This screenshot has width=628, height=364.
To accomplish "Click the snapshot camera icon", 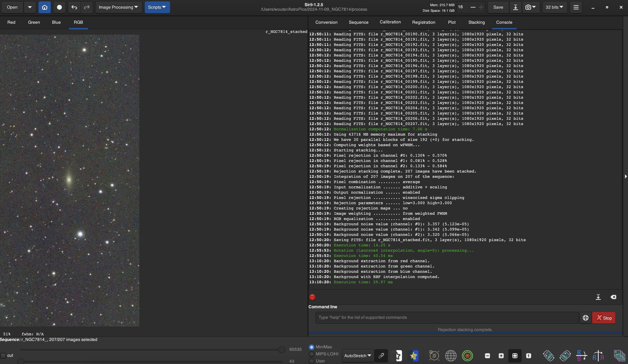I will tap(528, 7).
